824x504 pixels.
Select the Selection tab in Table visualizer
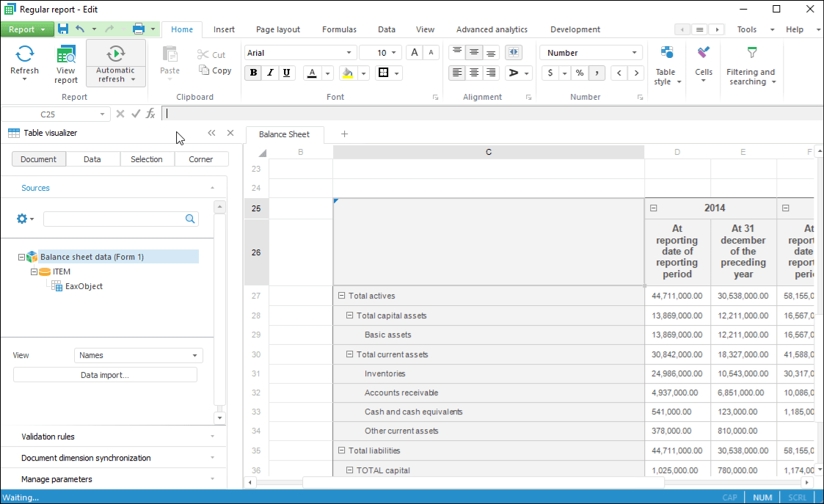coord(147,159)
